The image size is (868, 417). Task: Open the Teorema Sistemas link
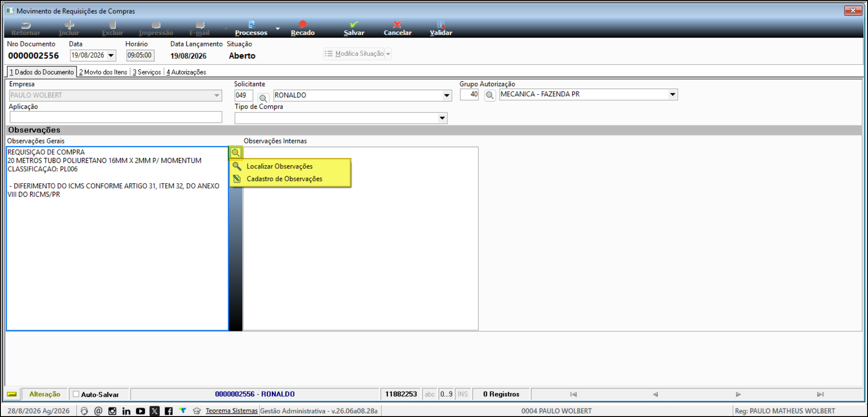pyautogui.click(x=231, y=411)
